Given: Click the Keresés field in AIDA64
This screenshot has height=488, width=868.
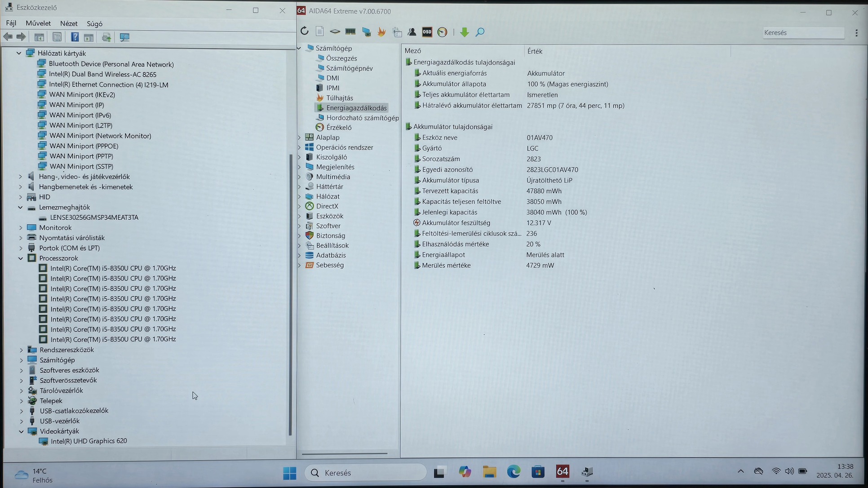Looking at the screenshot, I should coord(802,33).
